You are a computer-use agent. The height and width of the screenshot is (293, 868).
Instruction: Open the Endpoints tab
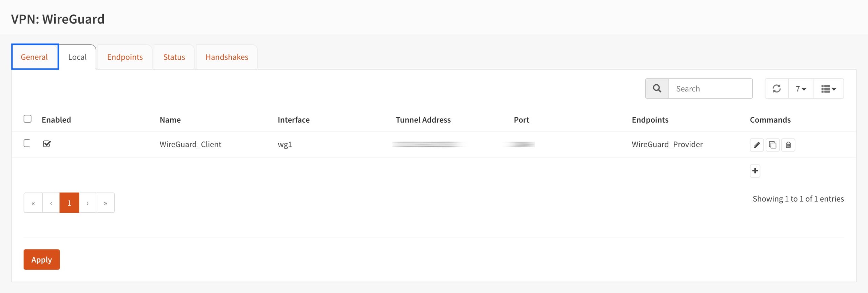tap(125, 57)
